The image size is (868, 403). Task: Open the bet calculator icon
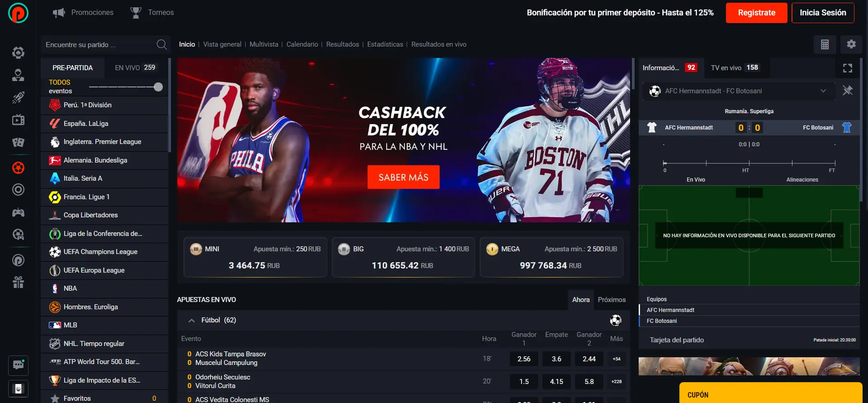pos(825,44)
